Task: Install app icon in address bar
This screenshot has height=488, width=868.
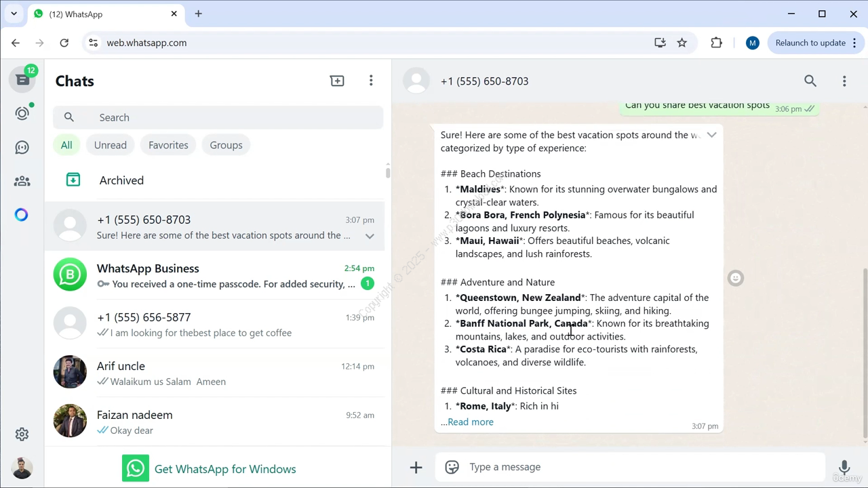Action: (x=660, y=43)
